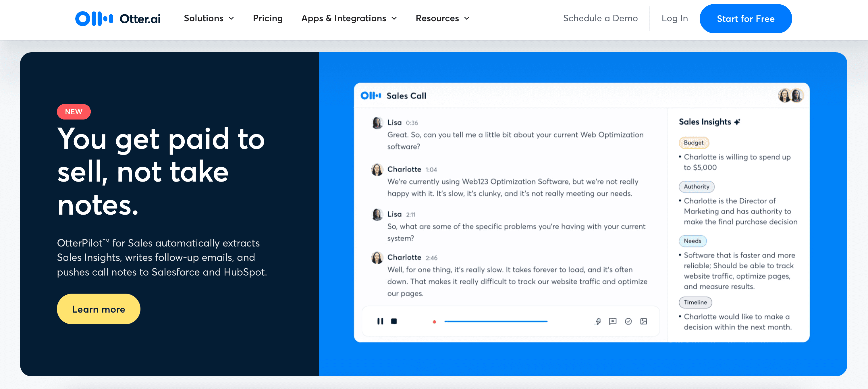
Task: Click Lisa's avatar at 2:11
Action: click(377, 214)
